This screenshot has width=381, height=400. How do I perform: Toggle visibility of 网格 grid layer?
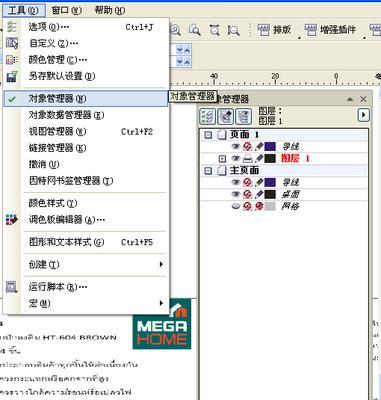(x=236, y=206)
